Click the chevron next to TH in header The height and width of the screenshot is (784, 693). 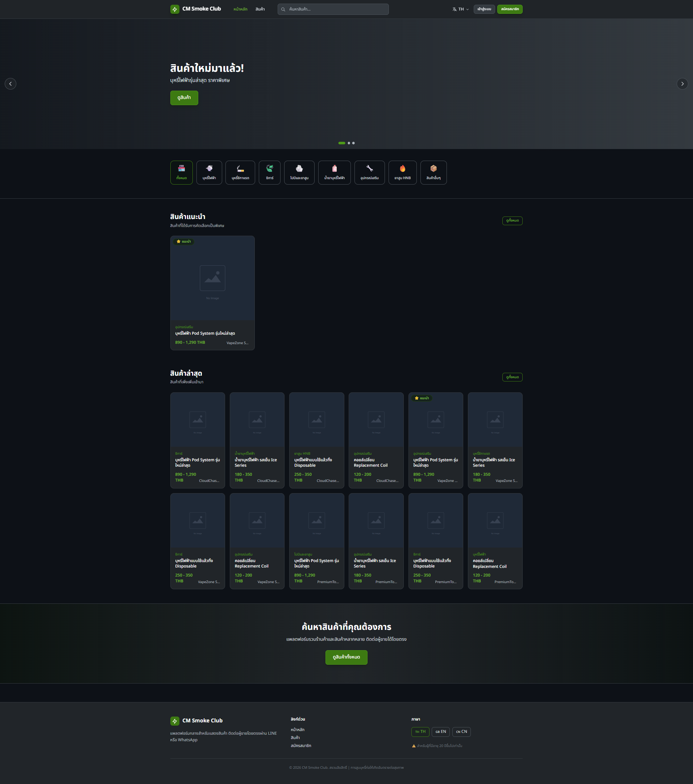[467, 9]
